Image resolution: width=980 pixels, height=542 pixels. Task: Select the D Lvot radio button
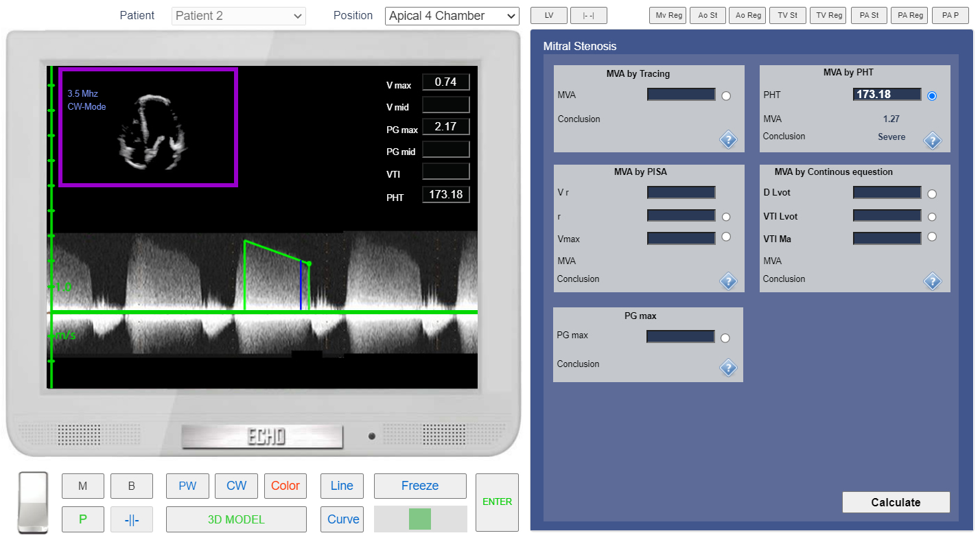tap(932, 194)
